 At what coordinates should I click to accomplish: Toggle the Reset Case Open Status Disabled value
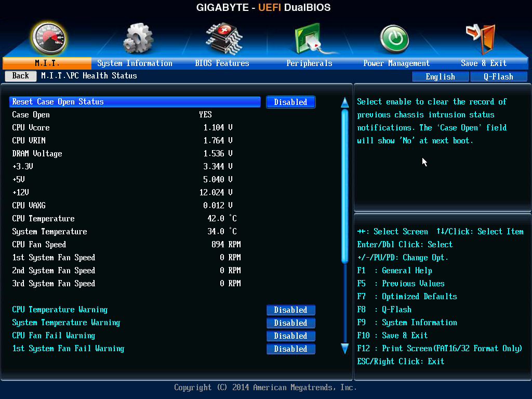click(291, 102)
